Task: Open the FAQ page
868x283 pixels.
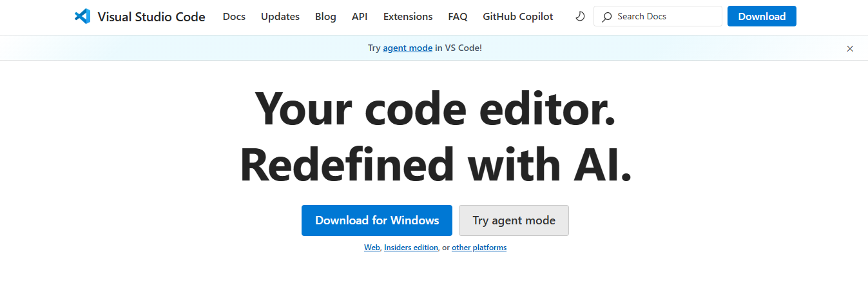Action: (458, 17)
